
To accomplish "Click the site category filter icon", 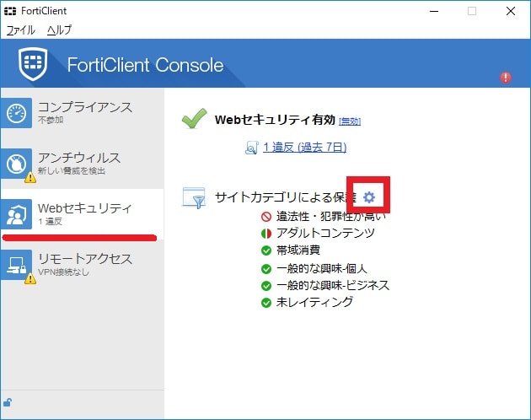I will (x=194, y=197).
